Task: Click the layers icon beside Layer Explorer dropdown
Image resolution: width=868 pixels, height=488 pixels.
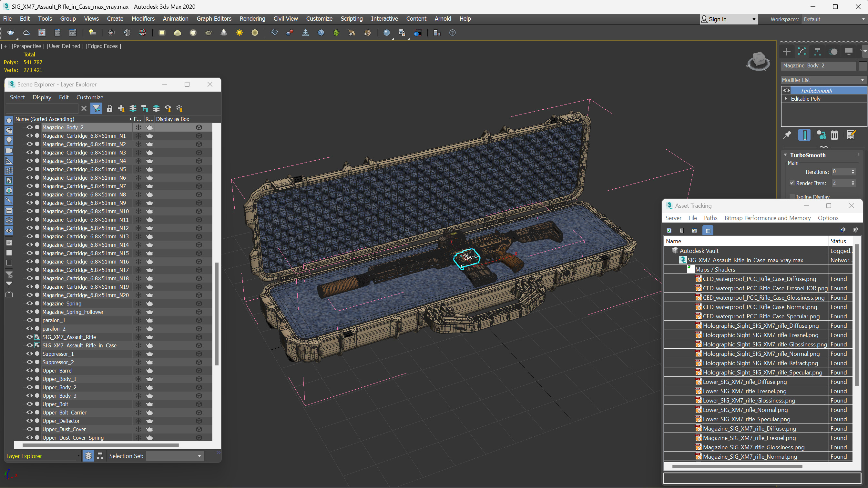Action: [x=88, y=456]
